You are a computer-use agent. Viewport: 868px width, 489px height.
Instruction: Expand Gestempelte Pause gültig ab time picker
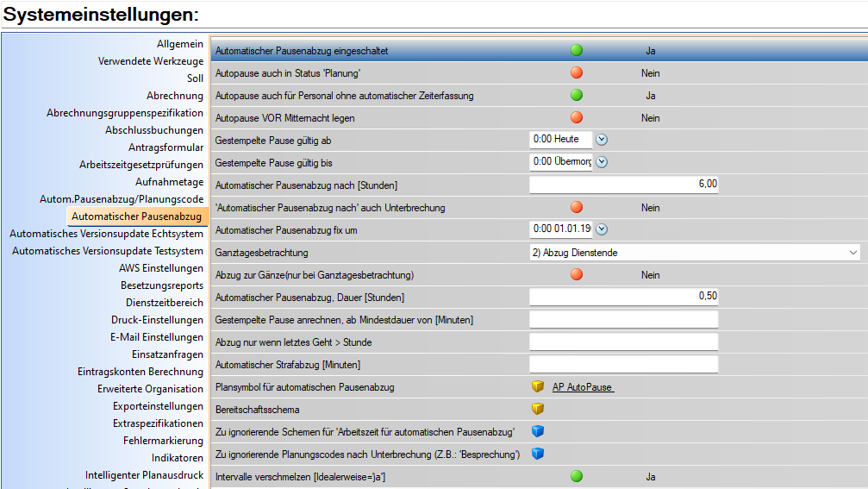pos(603,140)
